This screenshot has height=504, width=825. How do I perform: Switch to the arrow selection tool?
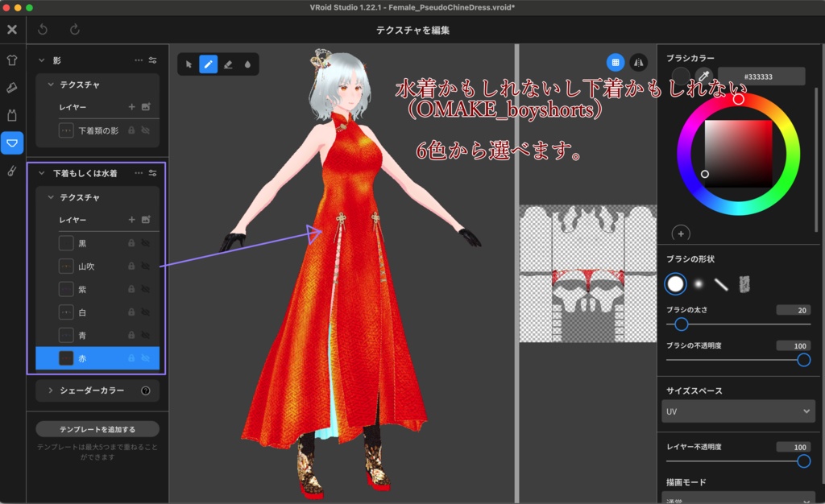tap(189, 64)
